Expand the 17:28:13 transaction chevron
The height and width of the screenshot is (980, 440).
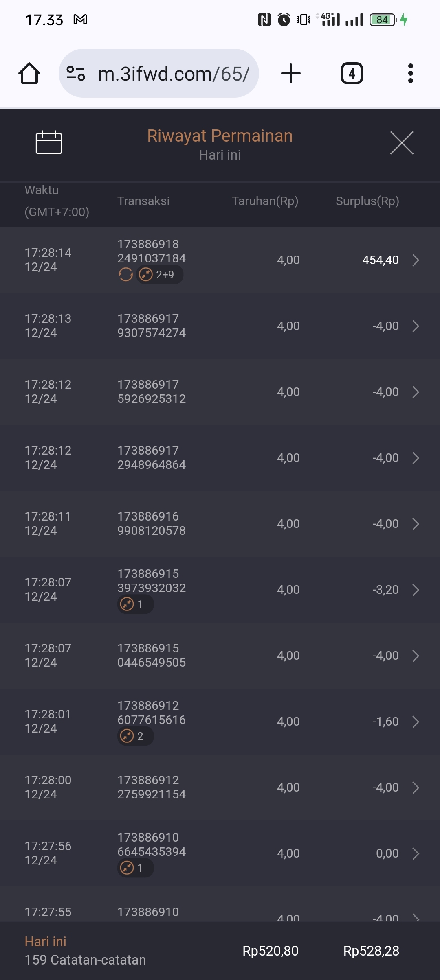(x=416, y=326)
